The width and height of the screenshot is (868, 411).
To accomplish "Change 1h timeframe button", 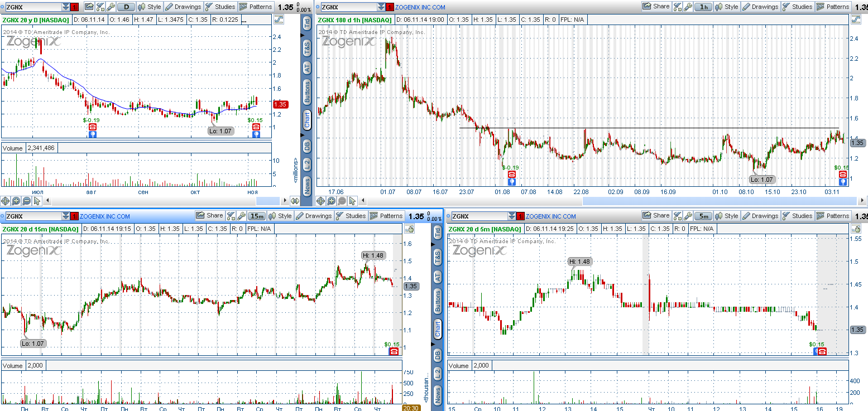I will click(703, 7).
